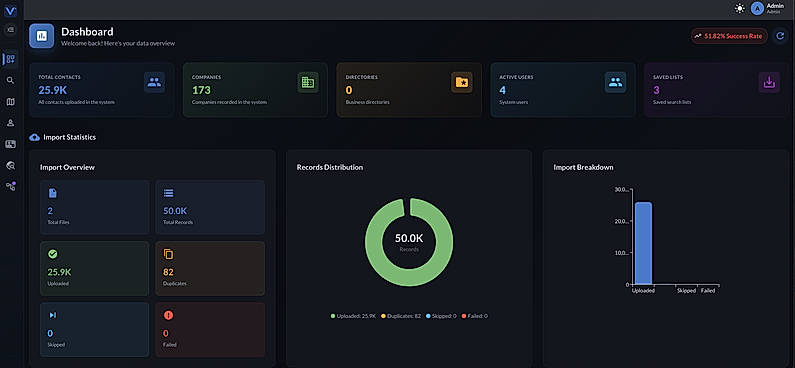
Task: Click the 25.9K Uploaded tile value
Action: (x=59, y=272)
